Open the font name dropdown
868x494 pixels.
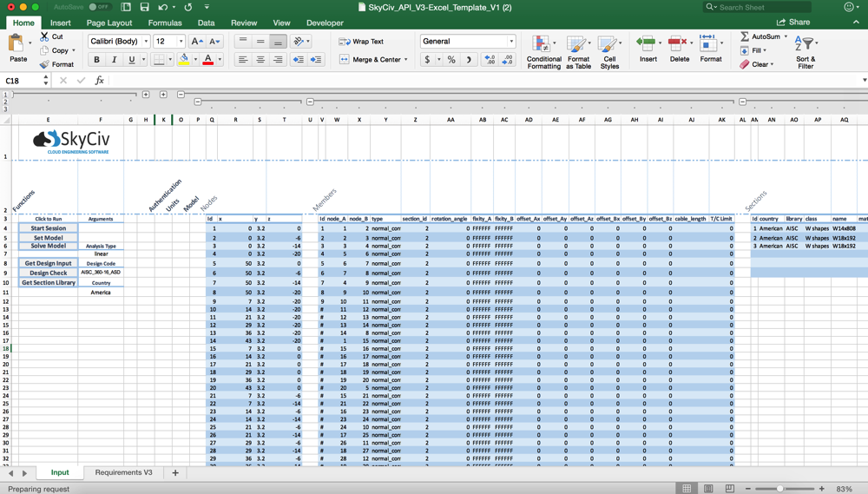click(x=146, y=41)
